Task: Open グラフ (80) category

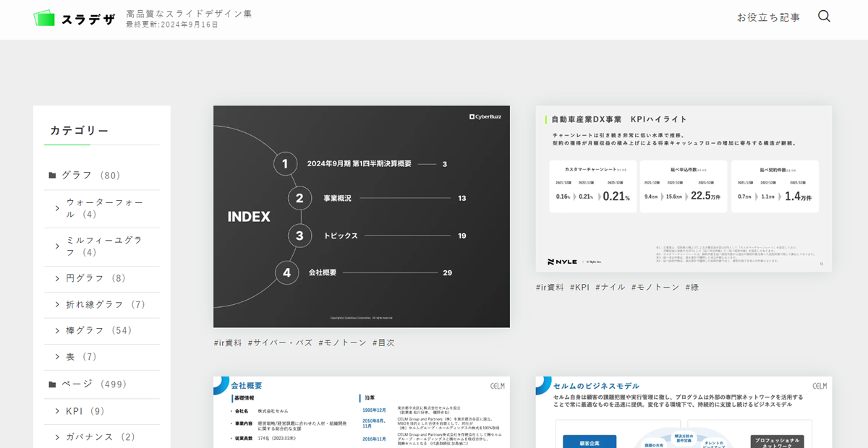Action: coord(91,176)
